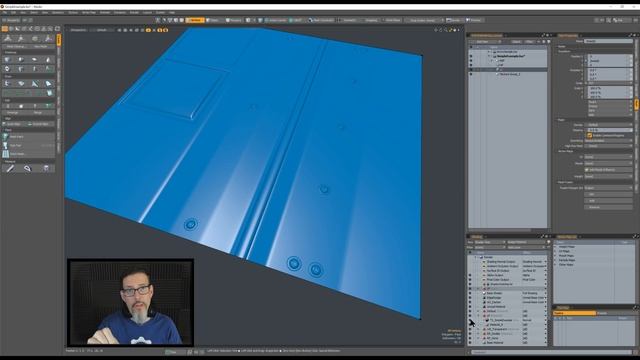The height and width of the screenshot is (360, 640).
Task: Toggle visibility of Alpha Output layer
Action: [470, 275]
